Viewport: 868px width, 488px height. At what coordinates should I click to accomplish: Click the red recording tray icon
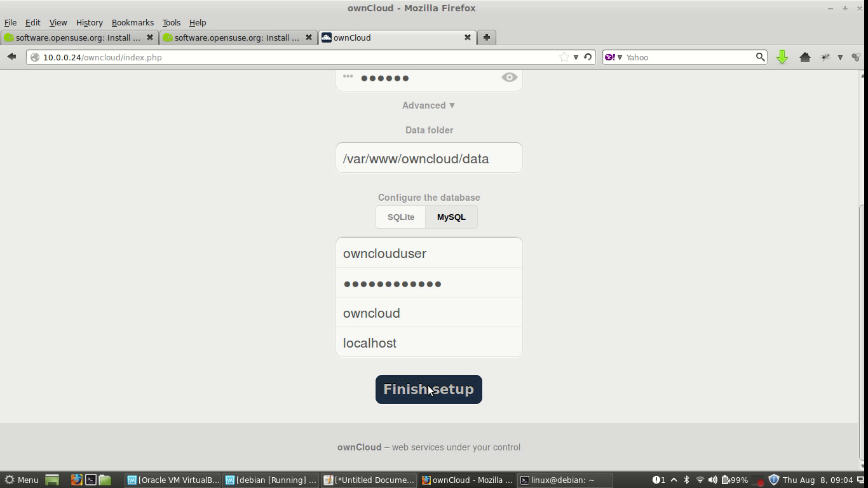tap(758, 481)
